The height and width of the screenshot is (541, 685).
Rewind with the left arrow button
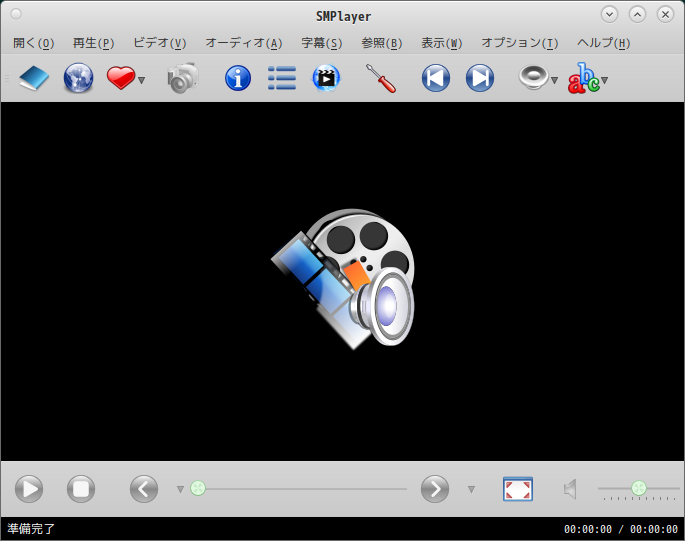point(144,489)
